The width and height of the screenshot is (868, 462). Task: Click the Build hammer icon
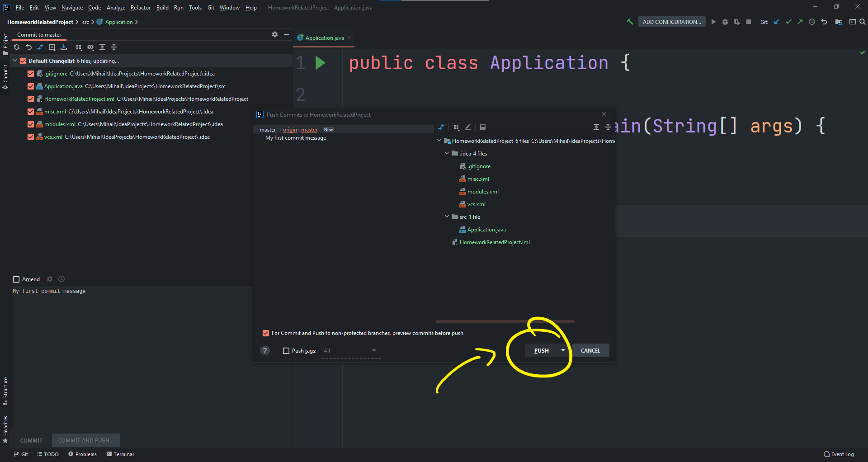point(629,22)
